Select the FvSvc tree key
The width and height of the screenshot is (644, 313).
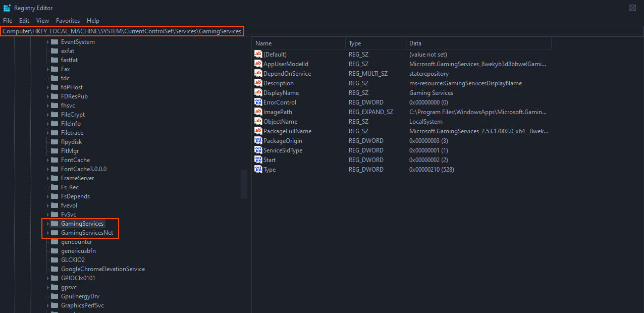click(x=69, y=215)
